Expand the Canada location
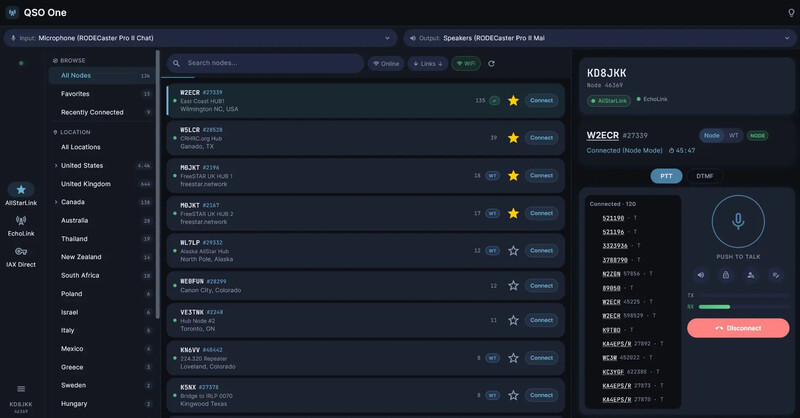Viewport: 800px width, 418px height. pyautogui.click(x=56, y=202)
